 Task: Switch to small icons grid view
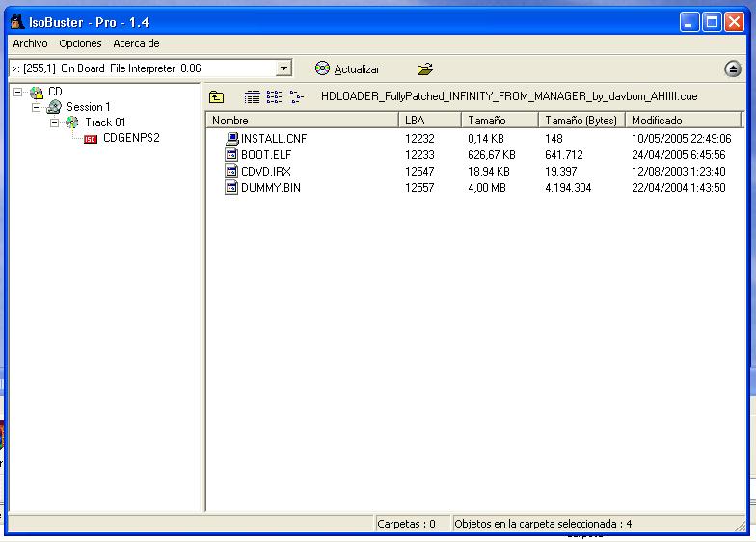pos(252,97)
